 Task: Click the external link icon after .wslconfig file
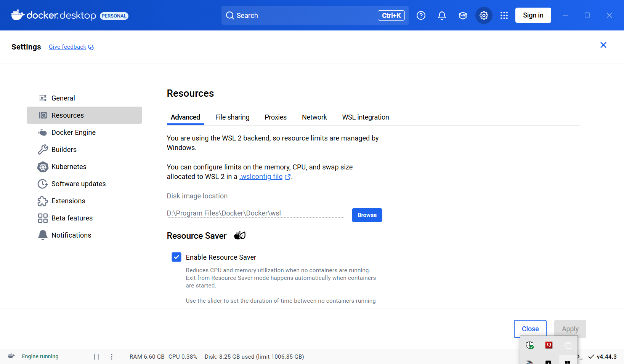pyautogui.click(x=288, y=177)
